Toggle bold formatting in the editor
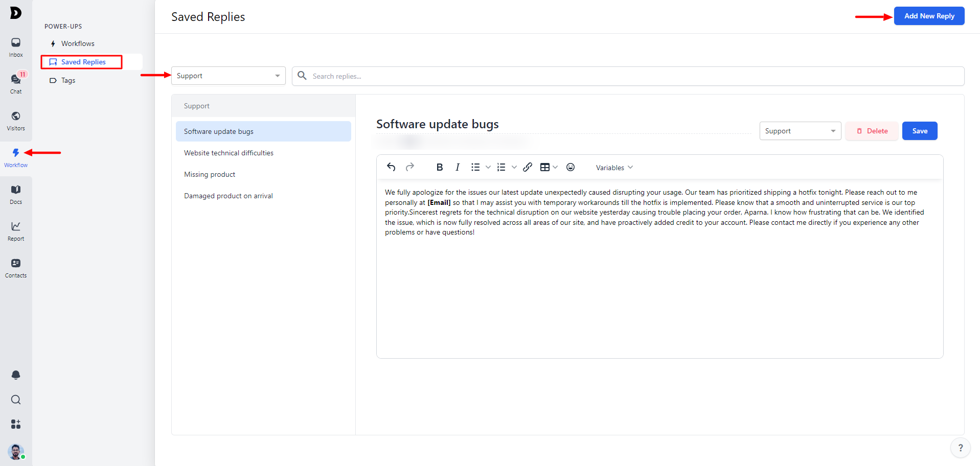This screenshot has width=980, height=466. pyautogui.click(x=439, y=167)
